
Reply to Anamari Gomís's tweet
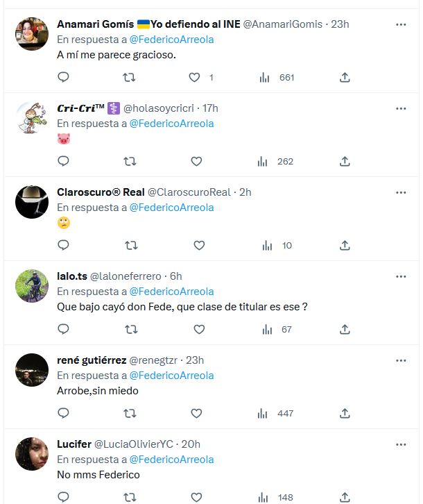click(x=63, y=77)
